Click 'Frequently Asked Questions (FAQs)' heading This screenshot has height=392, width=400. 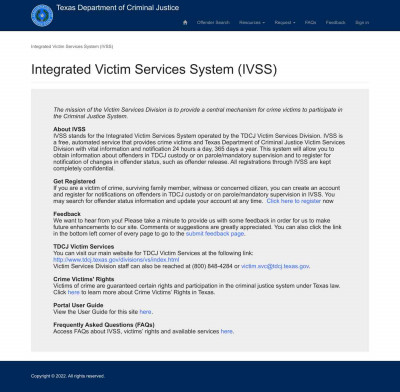pos(104,325)
